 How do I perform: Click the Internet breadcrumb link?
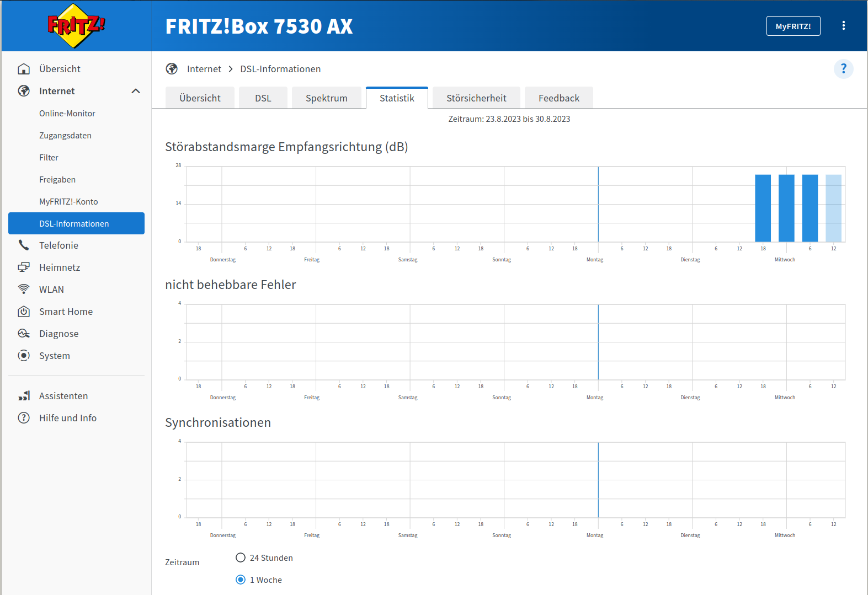pos(204,69)
